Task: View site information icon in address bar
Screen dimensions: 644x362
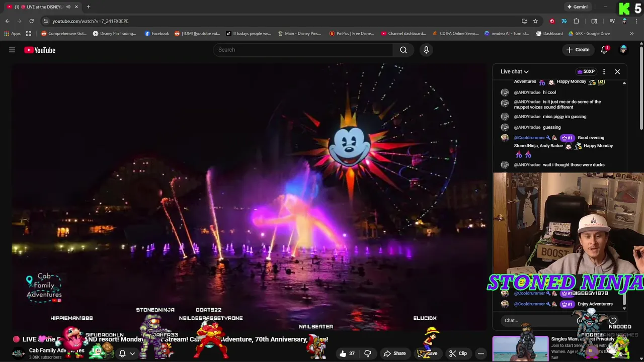Action: [46, 21]
